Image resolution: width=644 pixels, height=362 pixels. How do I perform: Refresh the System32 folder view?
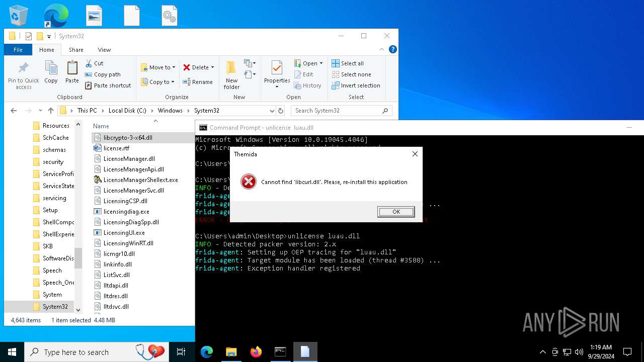(x=281, y=111)
